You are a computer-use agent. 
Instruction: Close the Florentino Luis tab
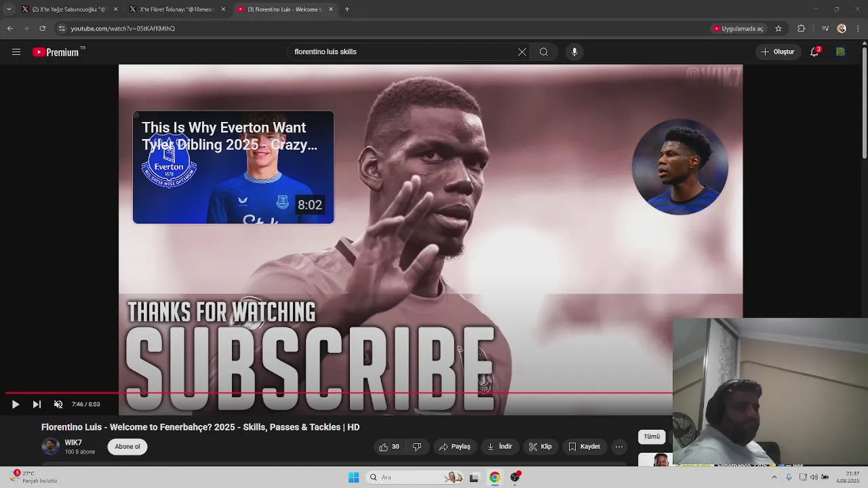331,9
